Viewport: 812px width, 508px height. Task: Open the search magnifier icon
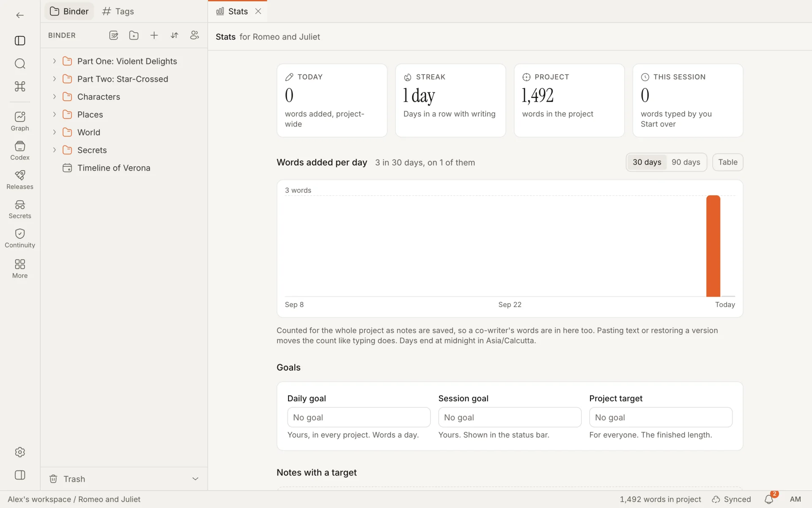20,63
